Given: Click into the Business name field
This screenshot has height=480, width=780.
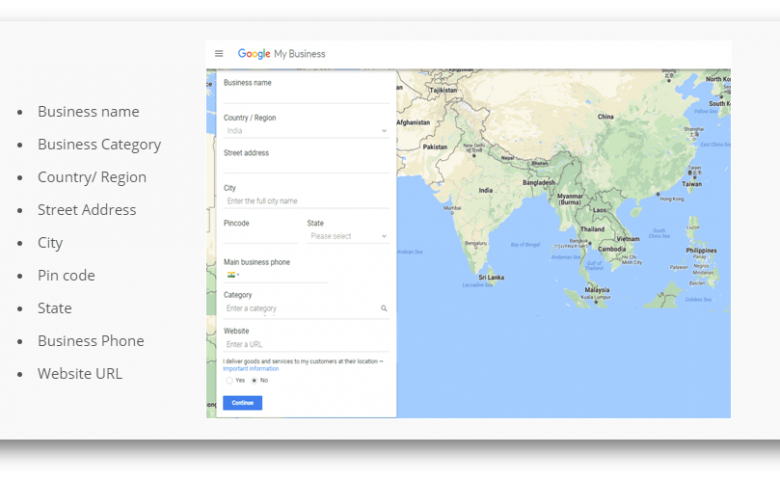Looking at the screenshot, I should [305, 96].
